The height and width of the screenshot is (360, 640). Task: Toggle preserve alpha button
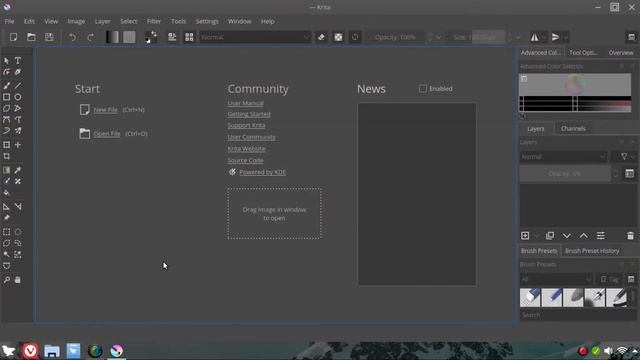coord(338,37)
